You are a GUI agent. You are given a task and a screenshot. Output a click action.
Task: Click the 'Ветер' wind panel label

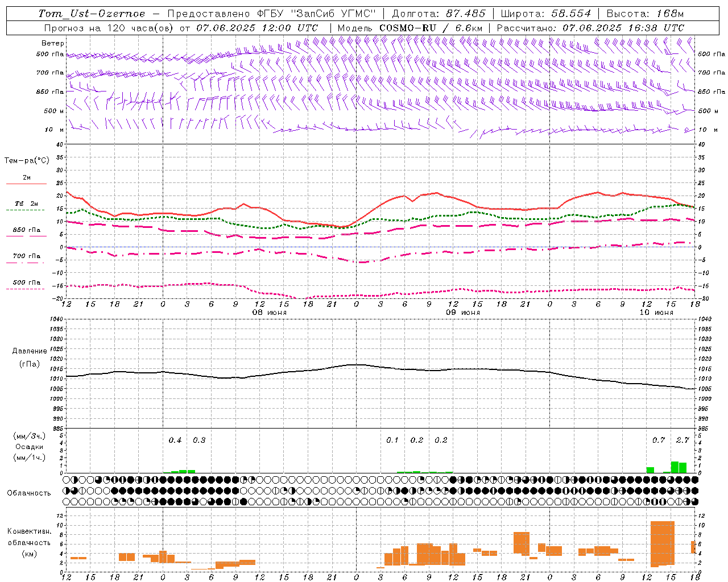tap(53, 43)
